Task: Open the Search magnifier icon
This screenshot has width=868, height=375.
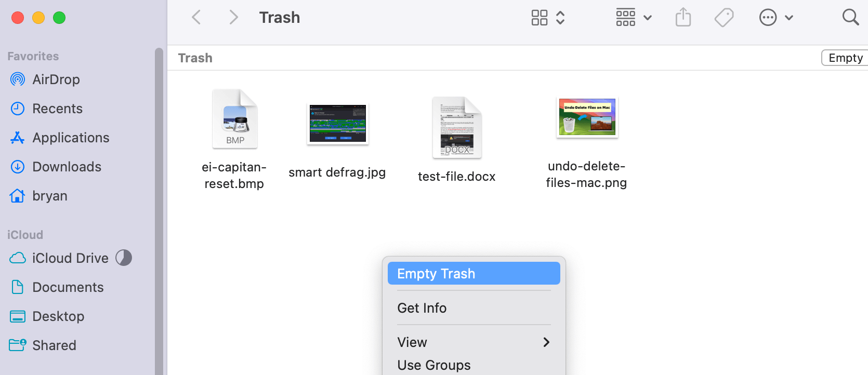Action: point(850,17)
